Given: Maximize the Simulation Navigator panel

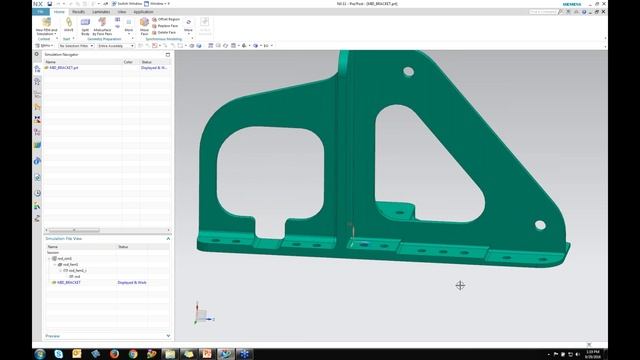Looking at the screenshot, I should (x=168, y=55).
